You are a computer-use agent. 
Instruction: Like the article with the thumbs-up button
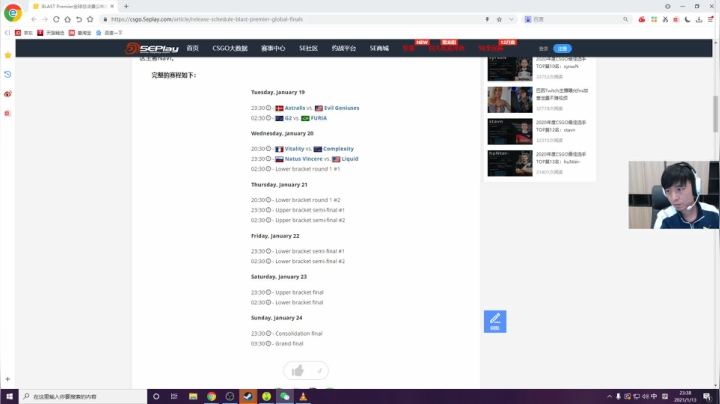pyautogui.click(x=298, y=370)
